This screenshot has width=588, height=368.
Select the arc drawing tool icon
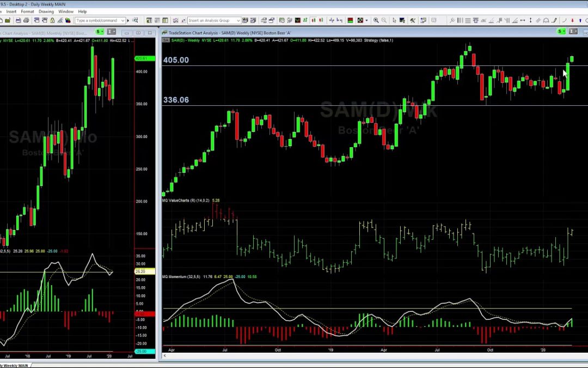pyautogui.click(x=564, y=20)
